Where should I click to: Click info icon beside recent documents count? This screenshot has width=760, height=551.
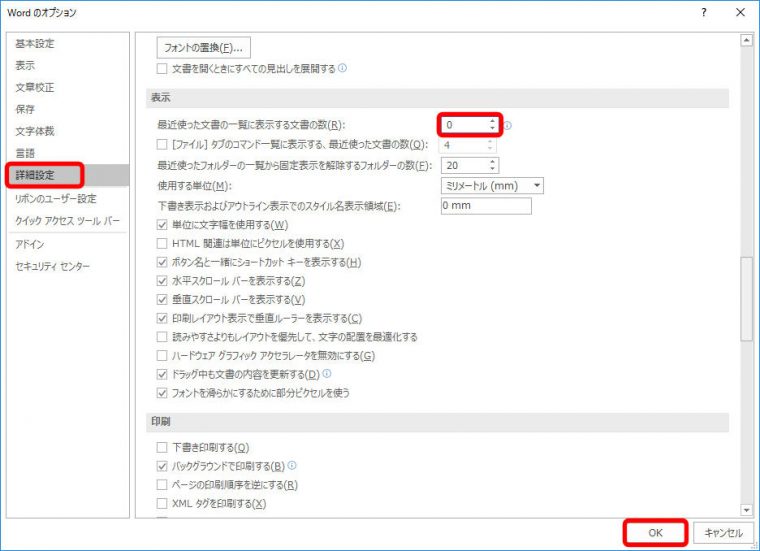507,126
